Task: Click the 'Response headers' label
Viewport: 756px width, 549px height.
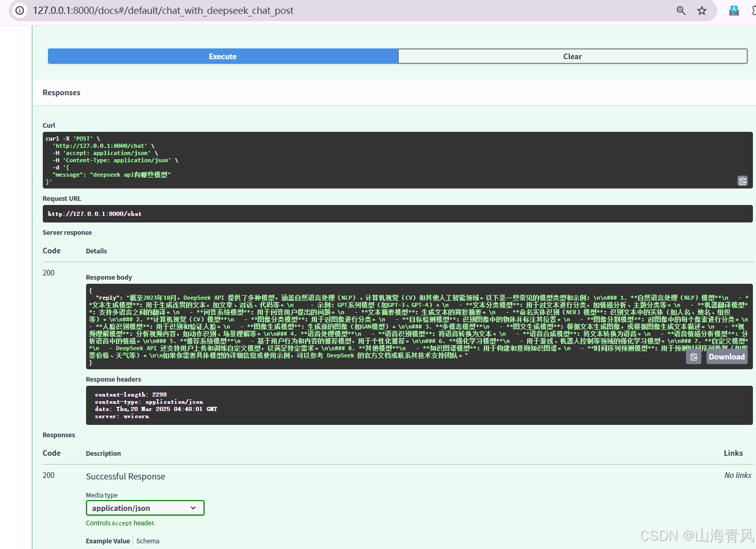Action: [x=113, y=379]
